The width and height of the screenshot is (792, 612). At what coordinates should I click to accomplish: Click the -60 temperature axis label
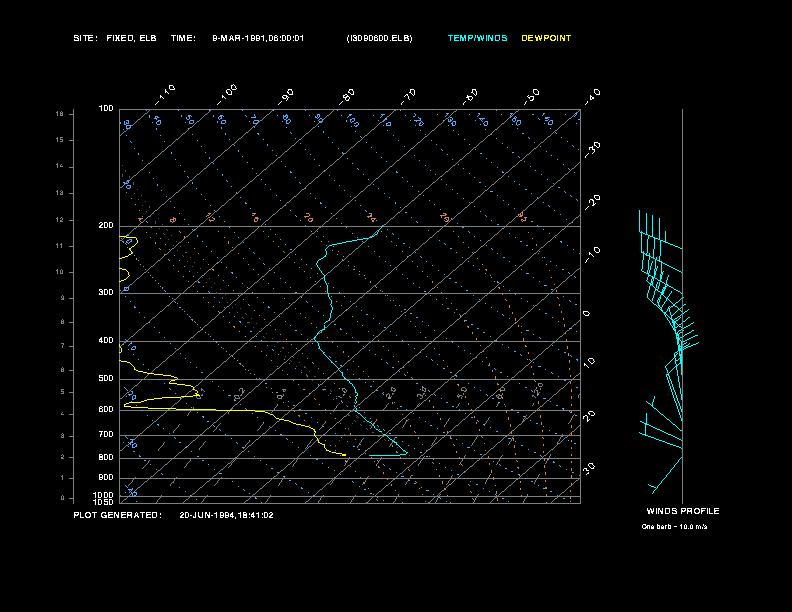[470, 96]
